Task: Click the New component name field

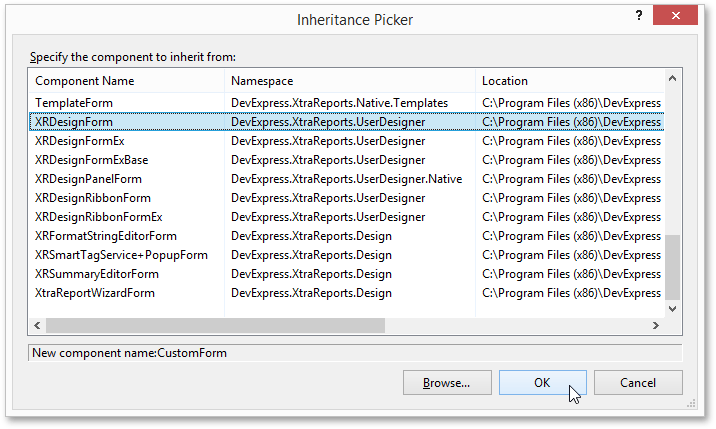Action: point(355,353)
